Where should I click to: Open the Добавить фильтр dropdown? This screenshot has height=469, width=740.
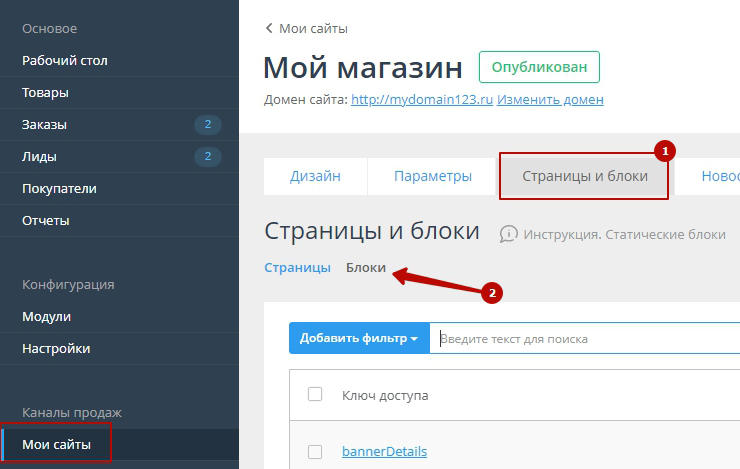pyautogui.click(x=359, y=339)
